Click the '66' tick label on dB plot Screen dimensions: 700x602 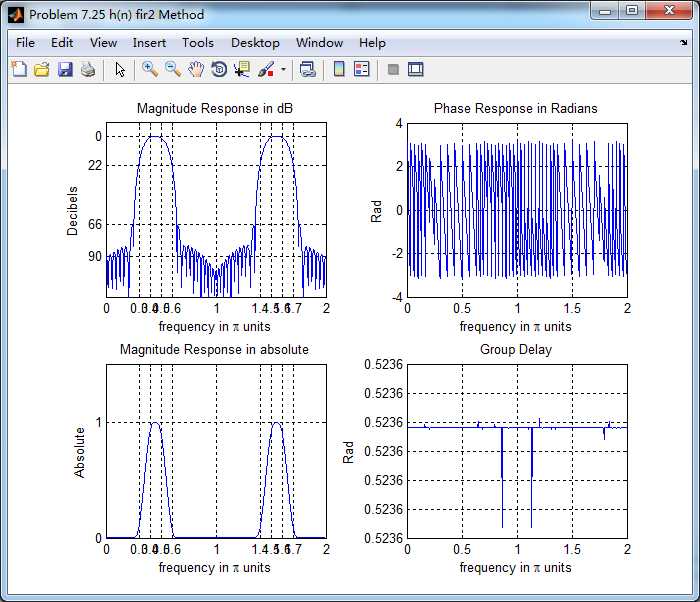click(95, 224)
